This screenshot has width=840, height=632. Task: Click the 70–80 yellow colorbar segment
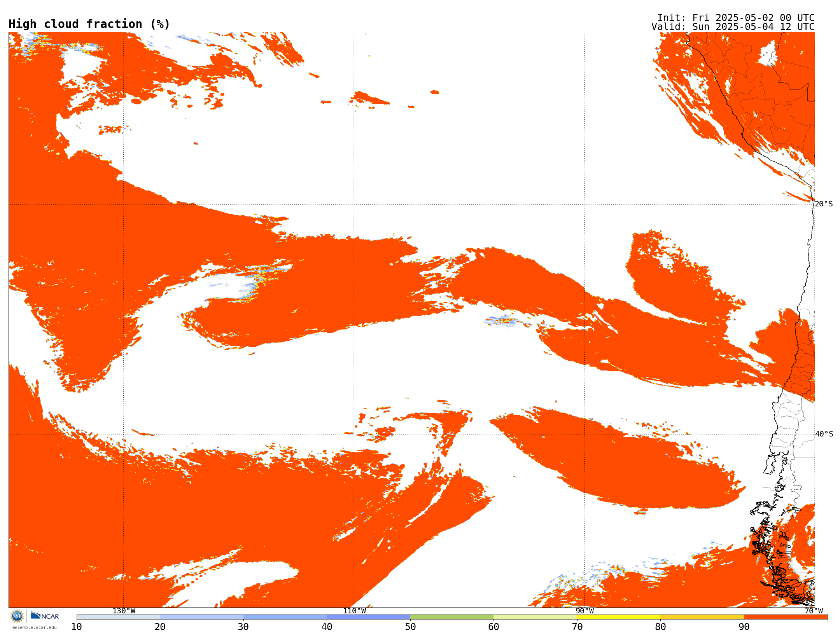pyautogui.click(x=619, y=617)
